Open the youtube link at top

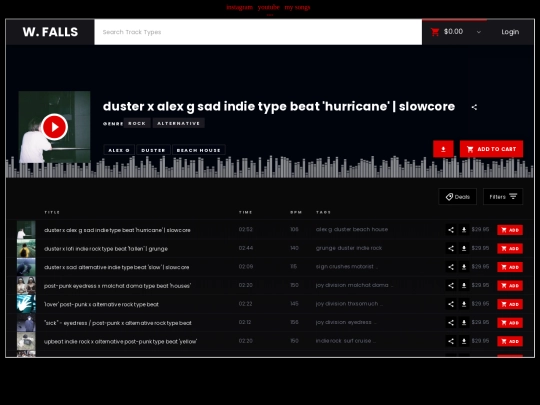[269, 7]
